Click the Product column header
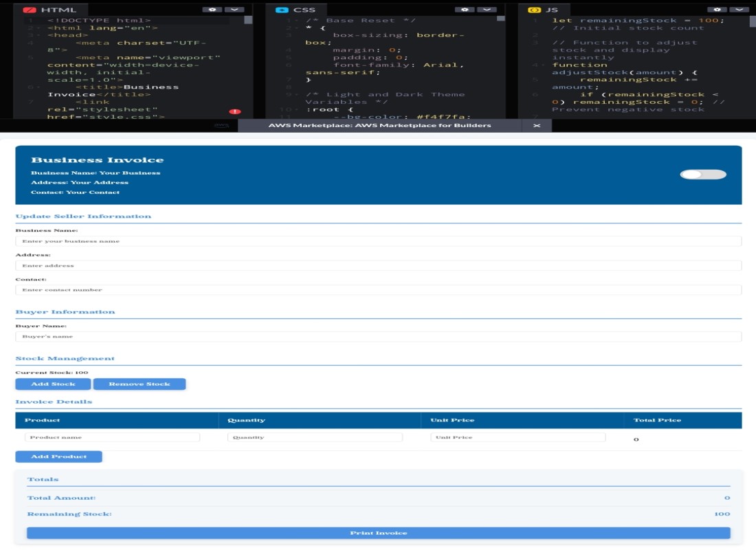This screenshot has height=550, width=756. tap(117, 420)
